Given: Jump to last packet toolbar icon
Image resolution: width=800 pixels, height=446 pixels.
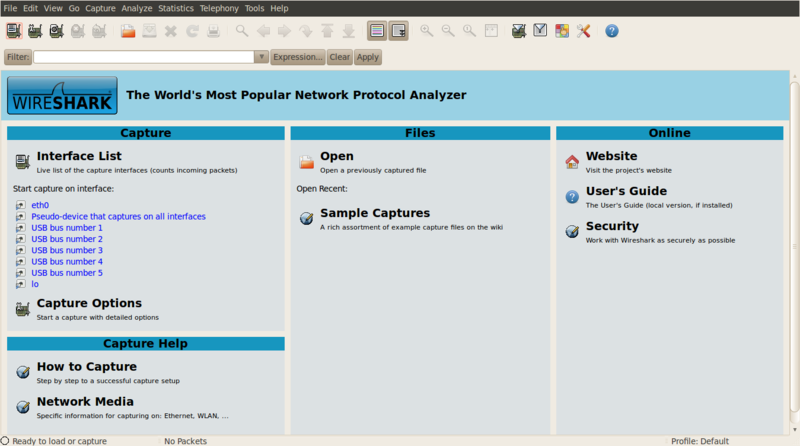Looking at the screenshot, I should tap(348, 31).
